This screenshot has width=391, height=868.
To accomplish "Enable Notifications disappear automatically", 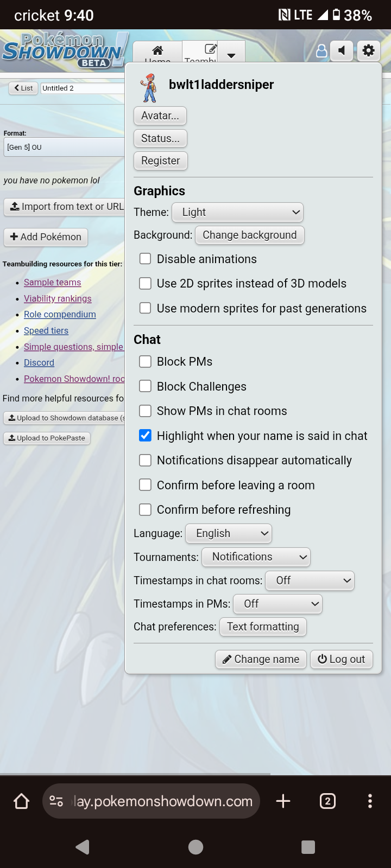I will (x=145, y=460).
